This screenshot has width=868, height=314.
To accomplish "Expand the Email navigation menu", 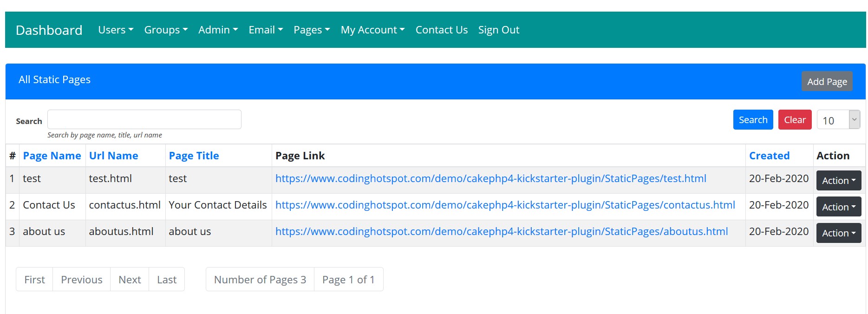I will click(265, 30).
